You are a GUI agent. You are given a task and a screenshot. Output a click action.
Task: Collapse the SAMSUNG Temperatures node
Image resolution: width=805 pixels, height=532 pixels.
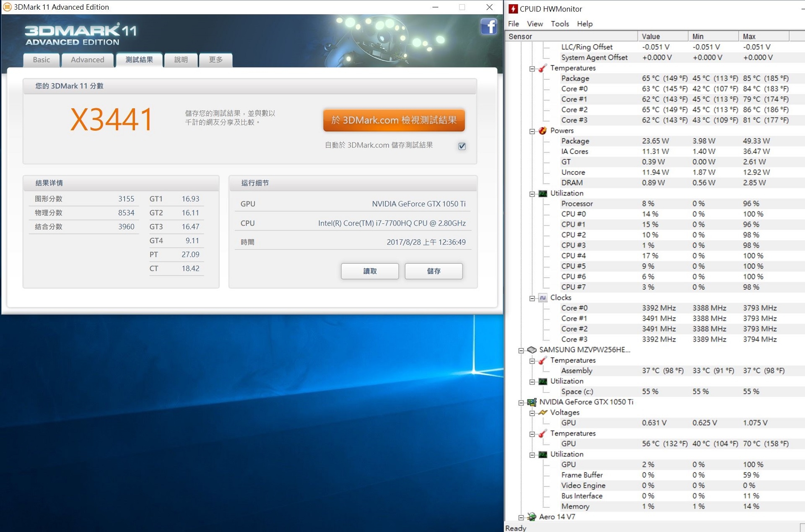click(x=532, y=361)
